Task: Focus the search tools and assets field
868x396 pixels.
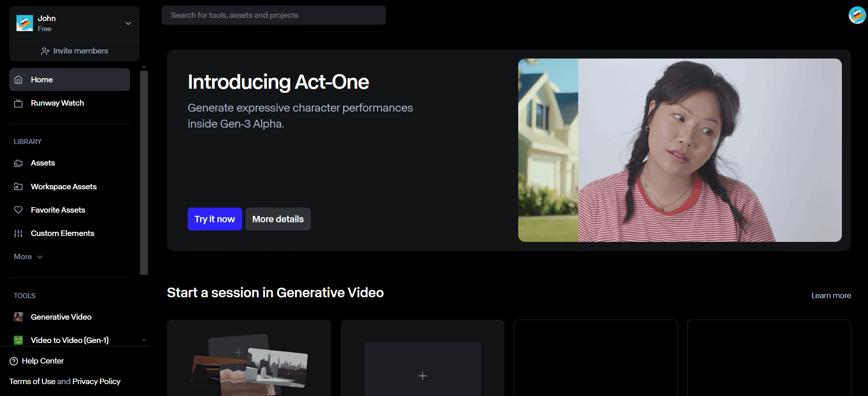Action: 273,15
